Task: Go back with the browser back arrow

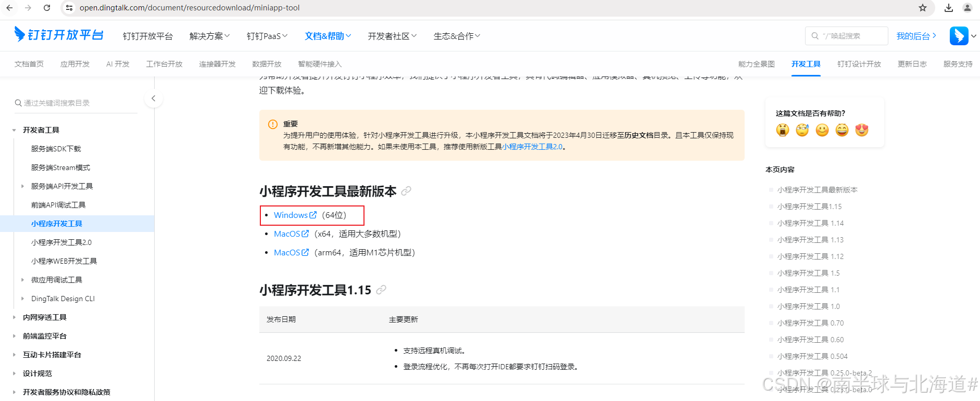Action: pyautogui.click(x=9, y=8)
